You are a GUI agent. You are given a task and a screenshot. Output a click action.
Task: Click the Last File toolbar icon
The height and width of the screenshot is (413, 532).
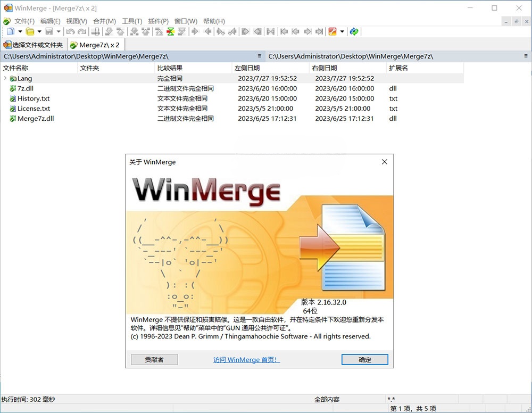319,31
